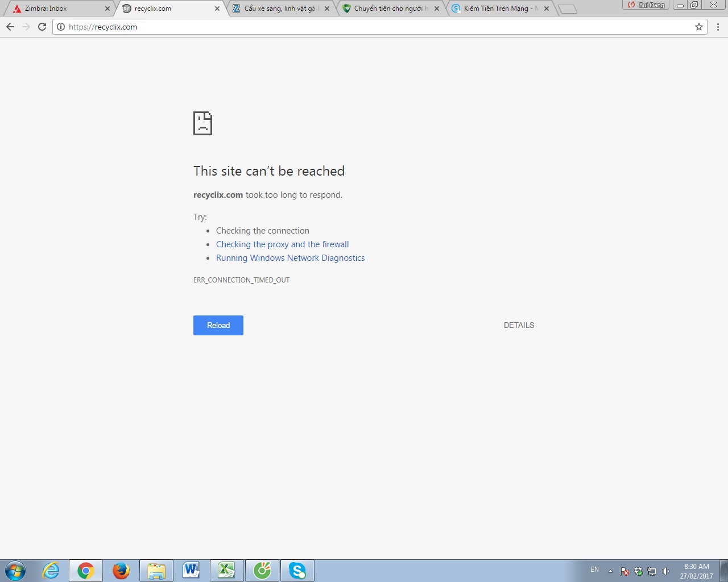Click the sad page error icon
Viewport: 728px width, 582px height.
[x=202, y=123]
